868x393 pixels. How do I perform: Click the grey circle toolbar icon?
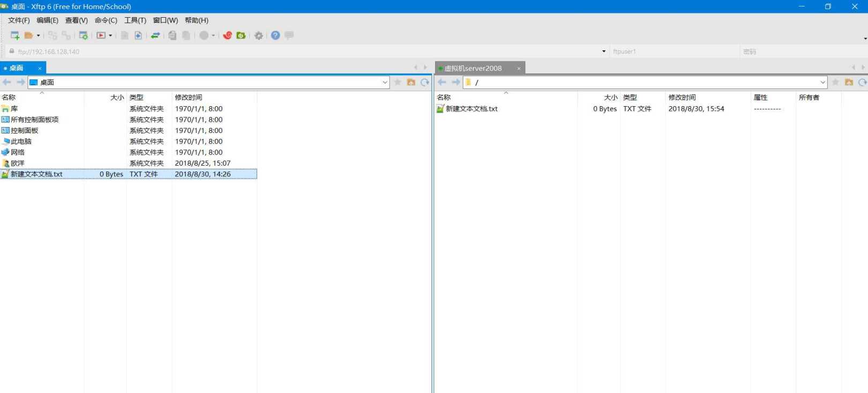point(204,35)
